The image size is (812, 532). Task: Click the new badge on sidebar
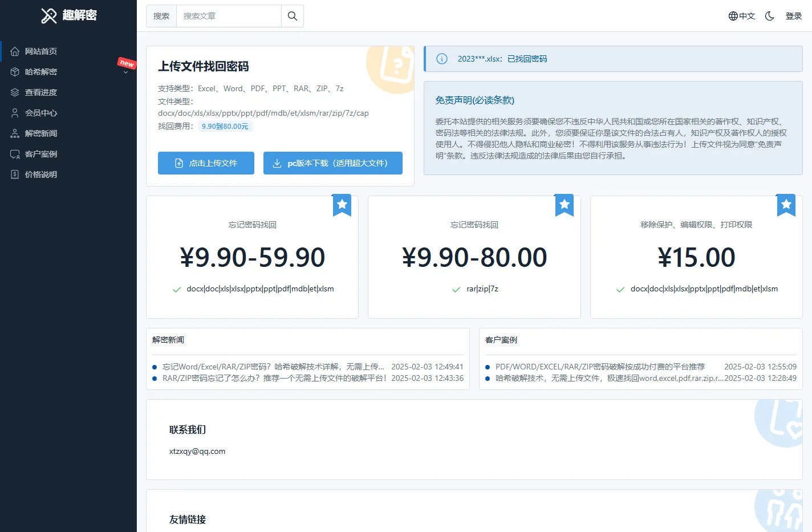point(127,63)
